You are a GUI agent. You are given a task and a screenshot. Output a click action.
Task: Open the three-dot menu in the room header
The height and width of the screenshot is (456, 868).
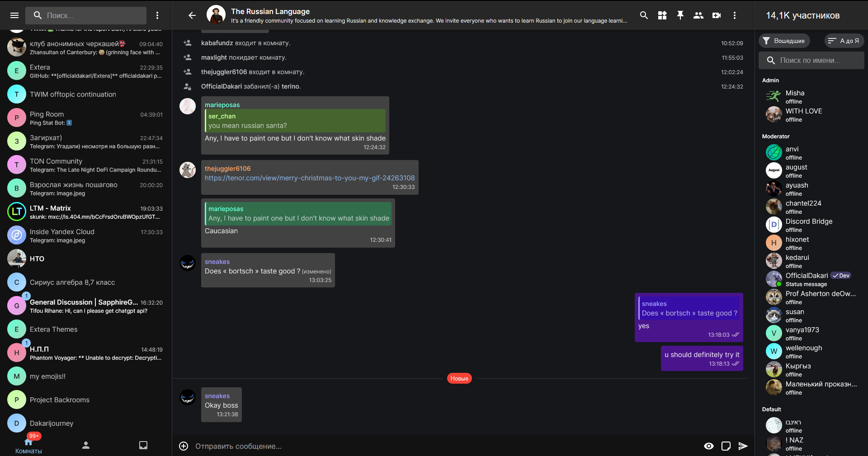735,15
